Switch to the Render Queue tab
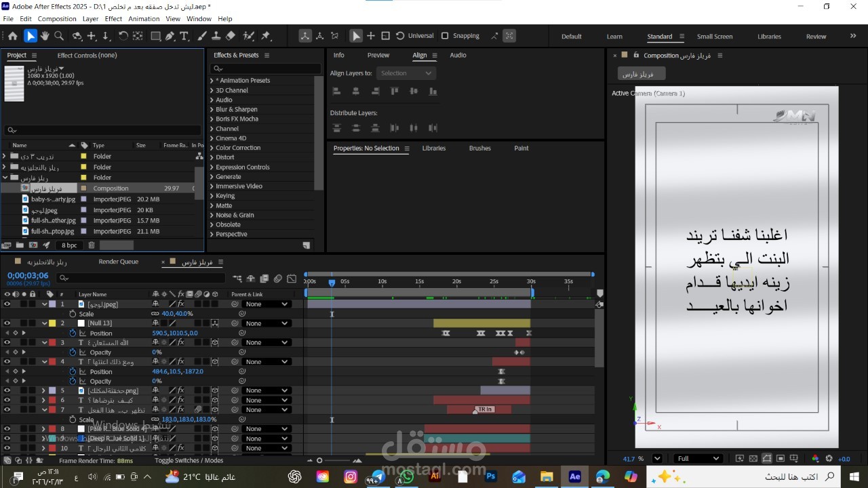The height and width of the screenshot is (488, 868). 119,262
